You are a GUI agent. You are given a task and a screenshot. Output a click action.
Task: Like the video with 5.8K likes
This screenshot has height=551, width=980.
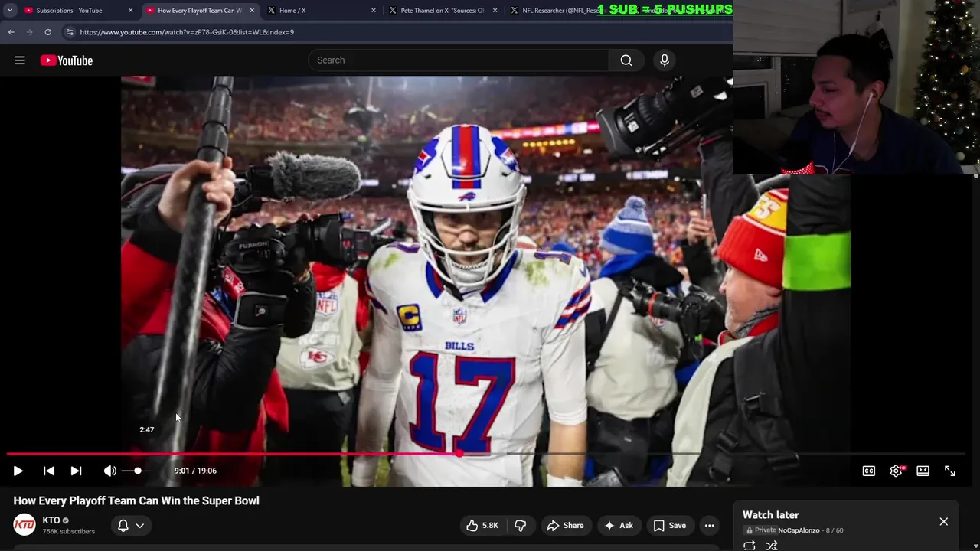pyautogui.click(x=482, y=526)
